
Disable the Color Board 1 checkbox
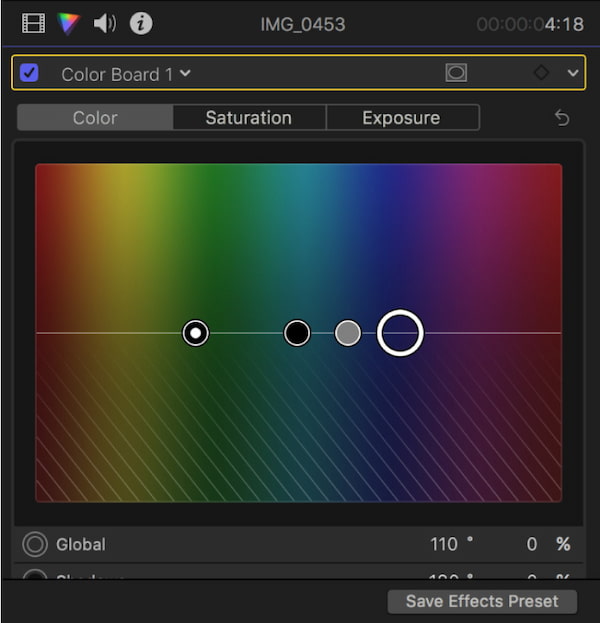tap(29, 73)
